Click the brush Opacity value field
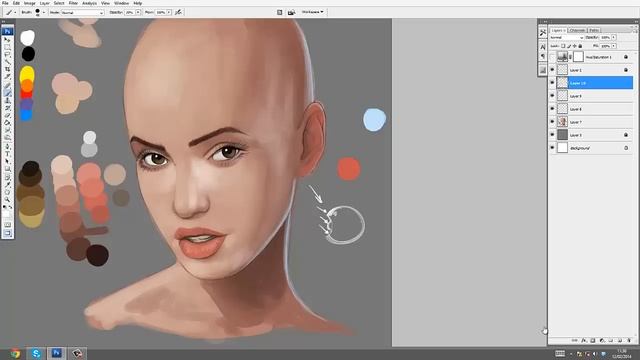This screenshot has width=640, height=360. click(x=130, y=13)
